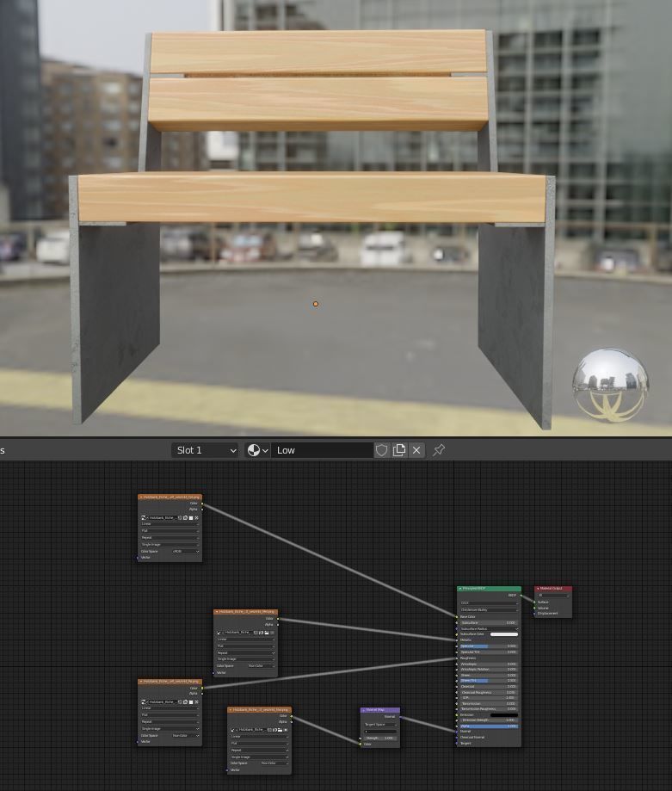Viewport: 672px width, 791px height.
Task: Collapse the Normal Map node header
Action: [x=363, y=710]
